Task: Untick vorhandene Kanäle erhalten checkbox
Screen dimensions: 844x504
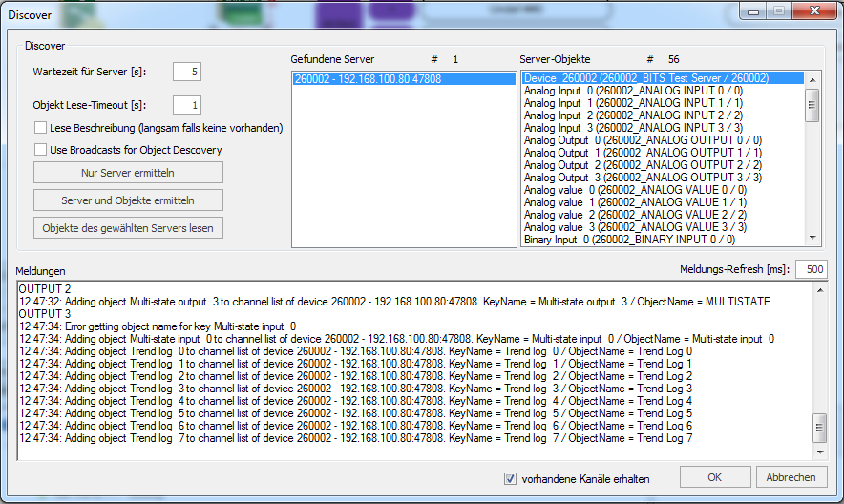Action: coord(510,478)
